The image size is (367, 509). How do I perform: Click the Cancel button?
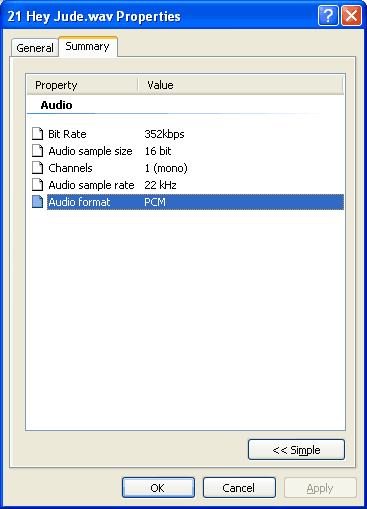[x=239, y=488]
